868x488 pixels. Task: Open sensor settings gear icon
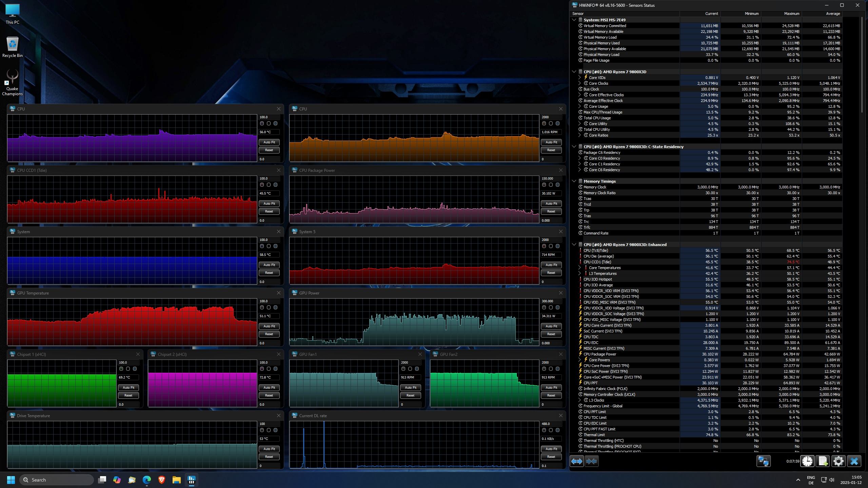click(839, 461)
